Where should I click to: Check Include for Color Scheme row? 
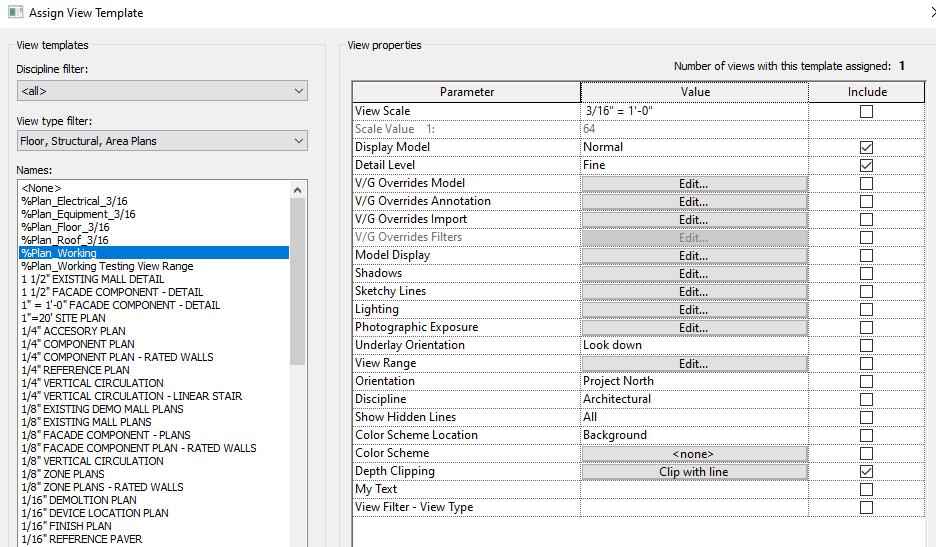[x=866, y=453]
